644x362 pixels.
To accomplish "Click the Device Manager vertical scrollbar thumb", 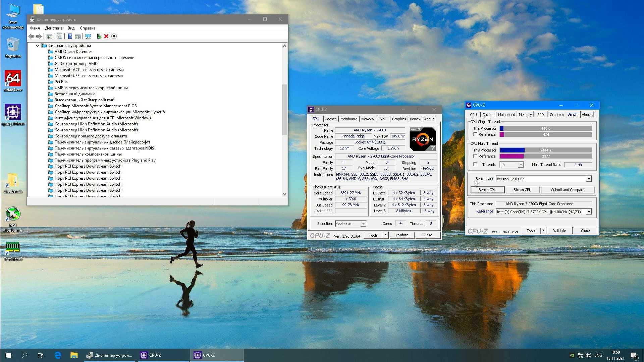I will 284,109.
